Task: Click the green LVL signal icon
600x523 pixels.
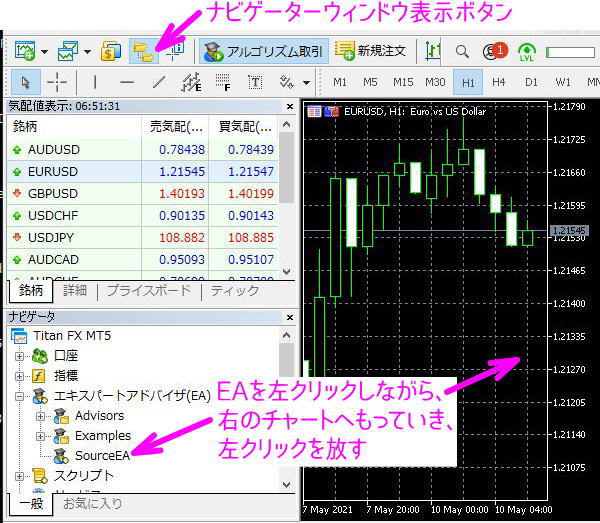Action: (527, 52)
